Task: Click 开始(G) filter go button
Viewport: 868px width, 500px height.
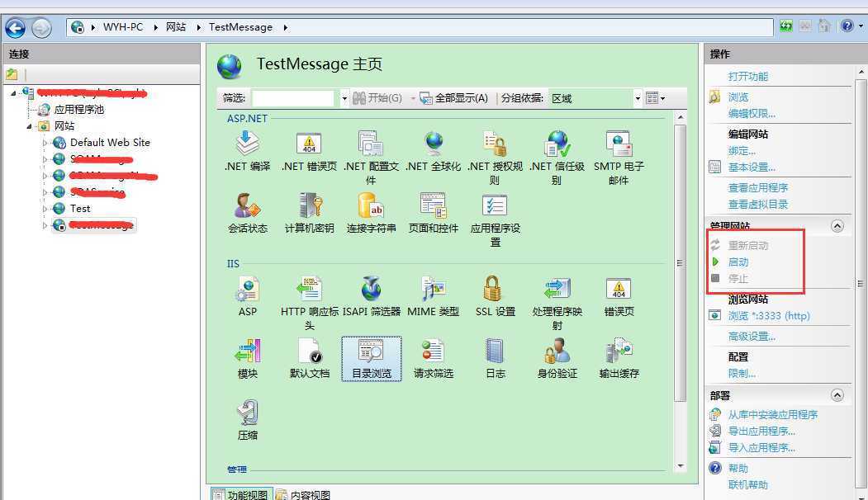Action: [377, 98]
